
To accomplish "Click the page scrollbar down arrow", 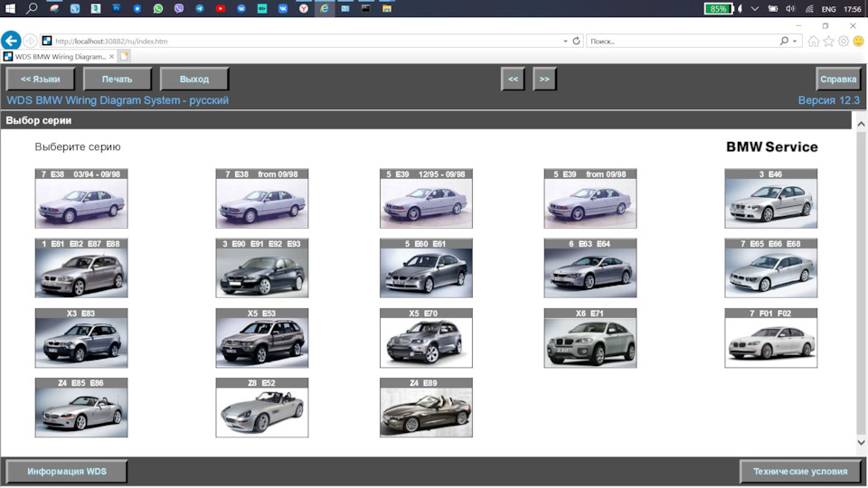I will [x=861, y=442].
